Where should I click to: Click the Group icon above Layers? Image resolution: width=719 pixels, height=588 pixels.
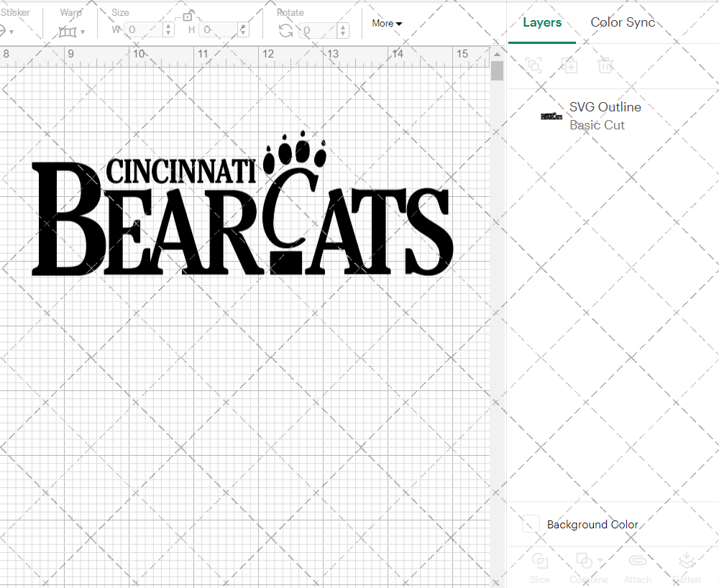pos(533,65)
